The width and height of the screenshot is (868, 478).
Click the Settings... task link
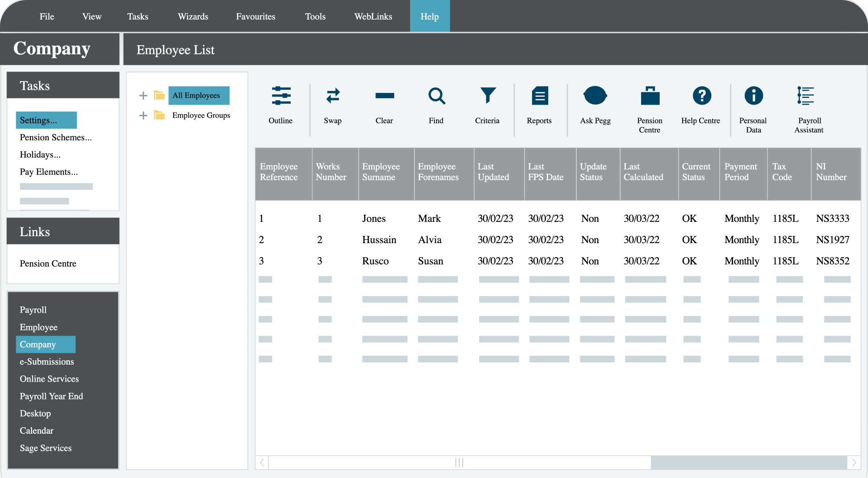(46, 120)
